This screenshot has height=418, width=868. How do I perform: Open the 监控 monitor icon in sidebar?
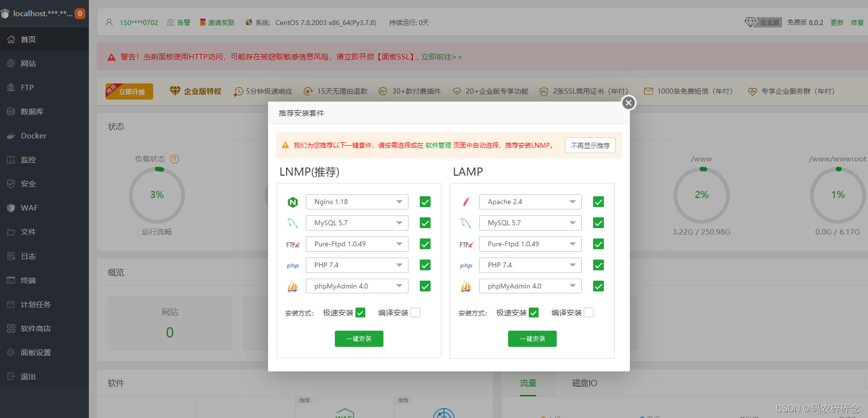11,159
